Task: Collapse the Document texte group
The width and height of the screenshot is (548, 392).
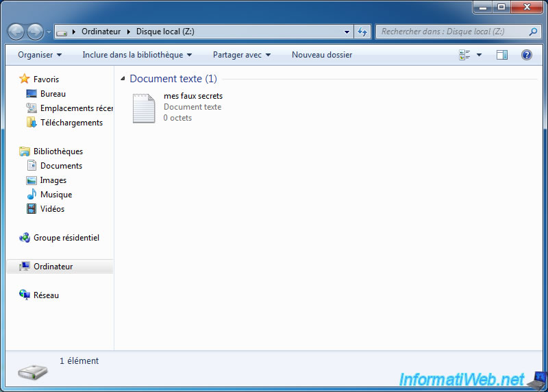Action: pyautogui.click(x=123, y=79)
